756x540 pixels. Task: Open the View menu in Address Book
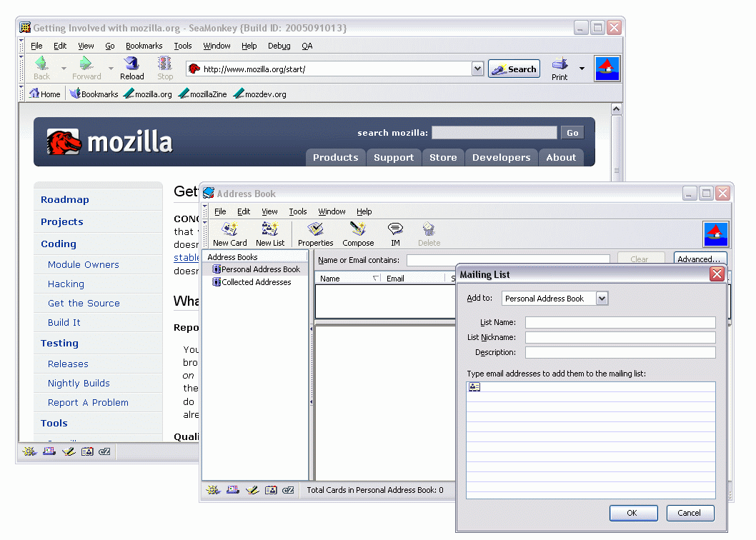pyautogui.click(x=269, y=211)
